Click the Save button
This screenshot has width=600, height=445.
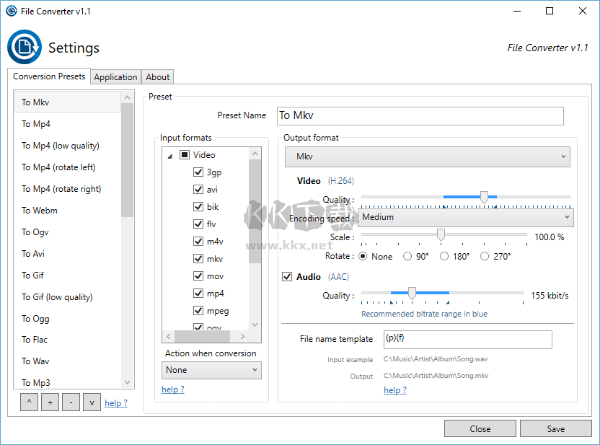(x=555, y=428)
